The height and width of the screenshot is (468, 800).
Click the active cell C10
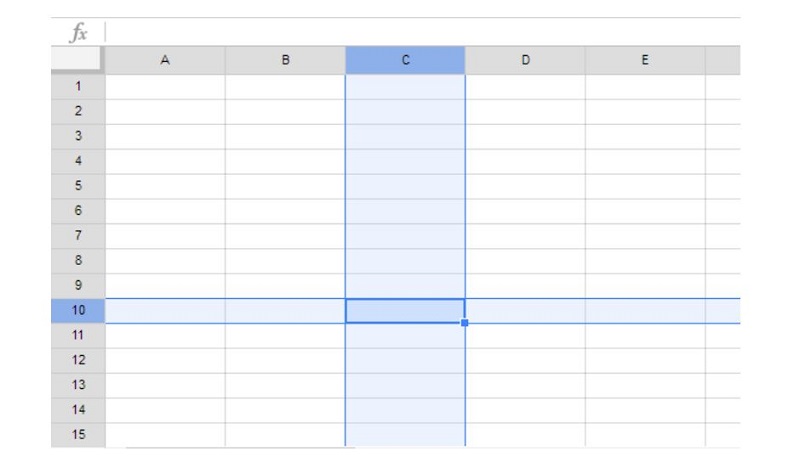(x=405, y=311)
